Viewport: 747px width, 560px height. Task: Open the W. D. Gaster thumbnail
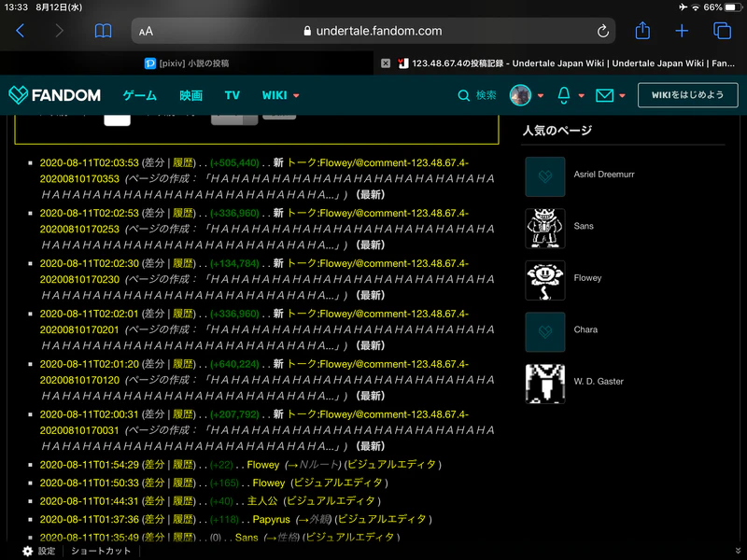click(x=545, y=384)
